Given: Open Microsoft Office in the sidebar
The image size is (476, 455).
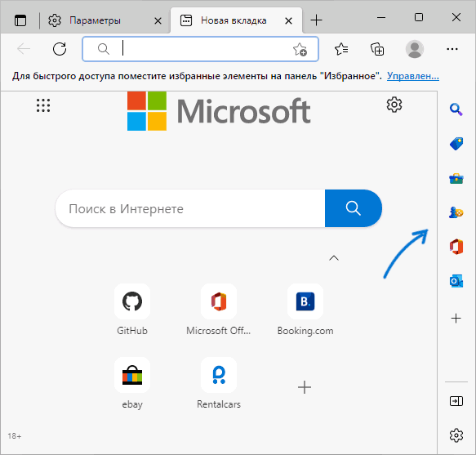Looking at the screenshot, I should (456, 247).
